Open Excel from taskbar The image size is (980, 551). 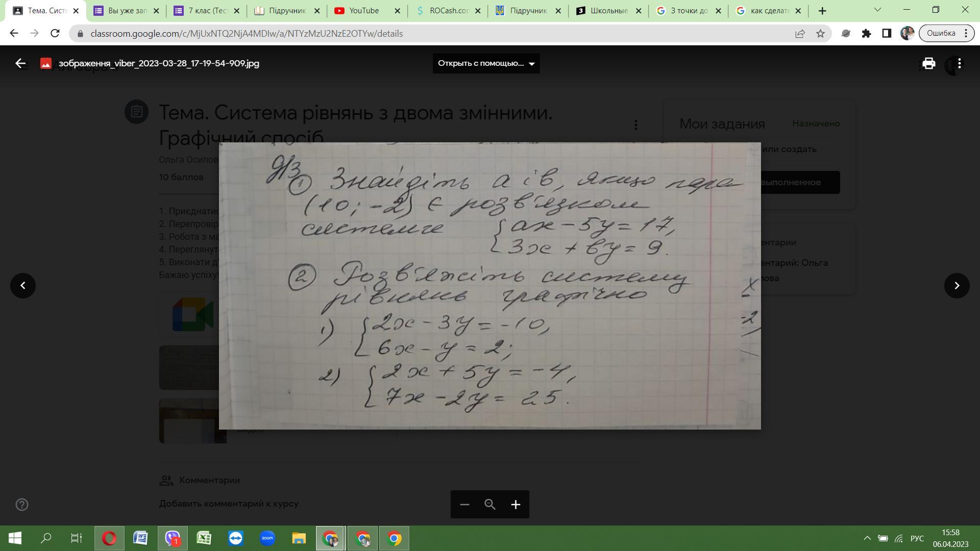click(x=204, y=538)
